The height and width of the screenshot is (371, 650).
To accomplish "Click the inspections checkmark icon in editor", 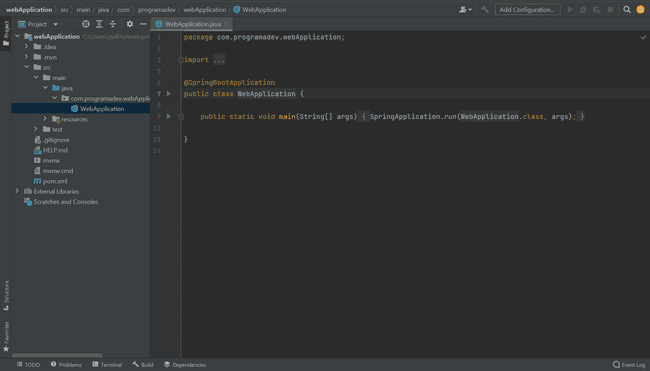I will (x=643, y=37).
